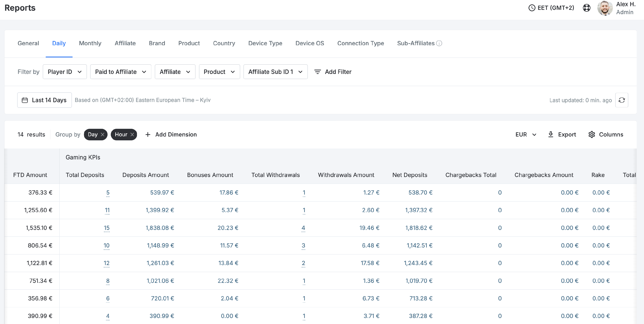Open the help lifebuoy icon
644x324 pixels.
(x=586, y=8)
